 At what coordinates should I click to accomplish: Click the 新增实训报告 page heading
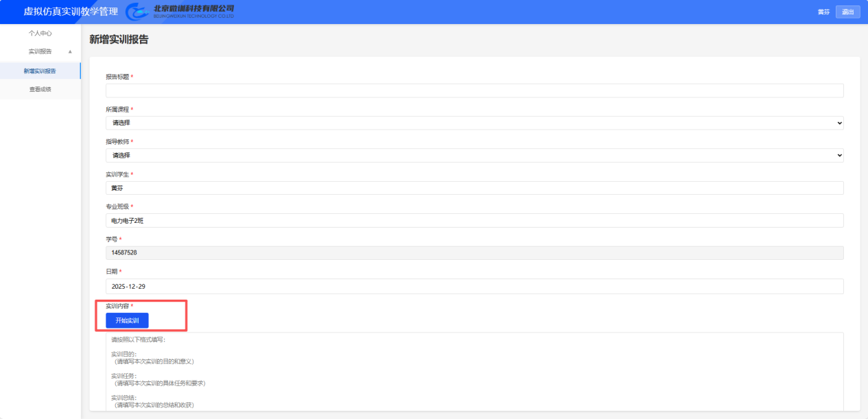(x=119, y=40)
